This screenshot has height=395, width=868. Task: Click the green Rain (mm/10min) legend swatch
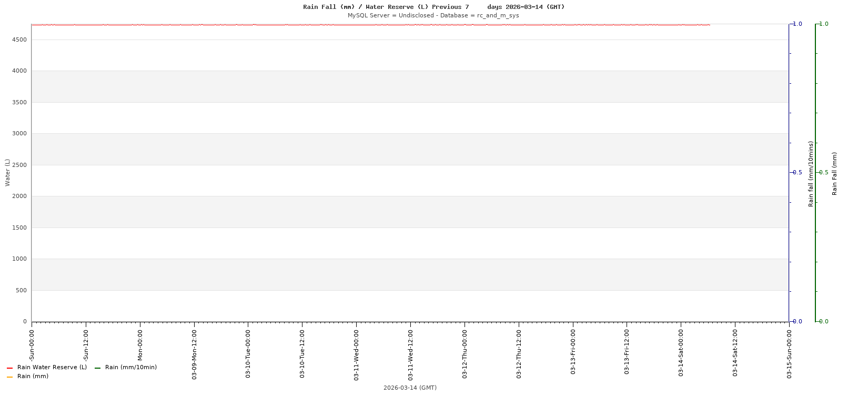coord(97,368)
